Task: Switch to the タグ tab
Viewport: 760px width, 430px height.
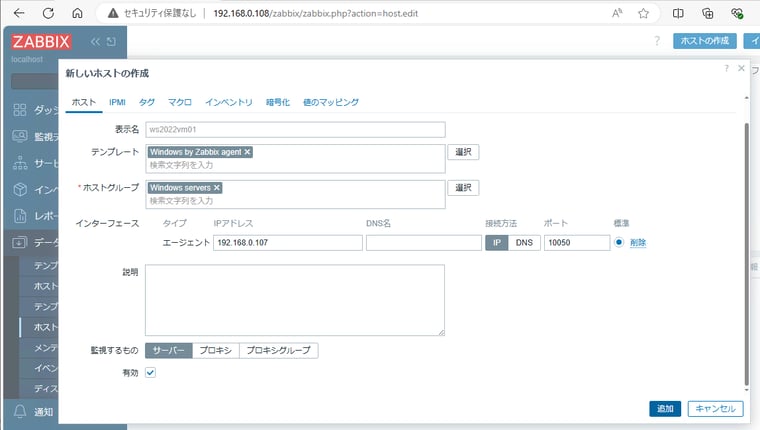Action: (147, 102)
